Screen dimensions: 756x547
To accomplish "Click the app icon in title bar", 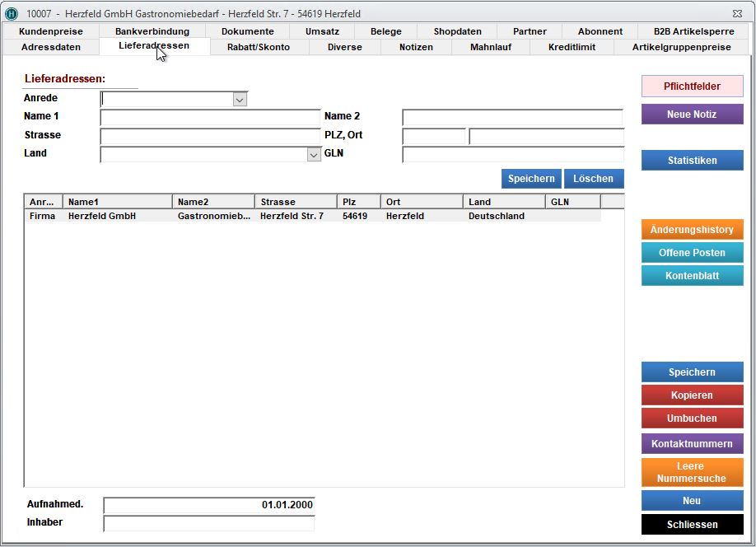I will tap(12, 13).
